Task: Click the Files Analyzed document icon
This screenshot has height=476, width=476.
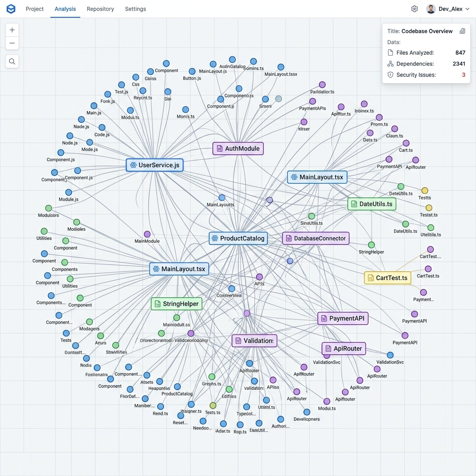Action: [x=390, y=53]
